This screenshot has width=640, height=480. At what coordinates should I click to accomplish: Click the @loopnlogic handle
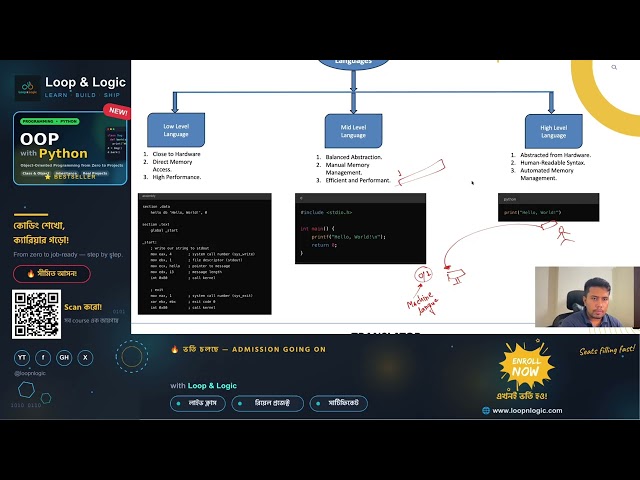click(30, 373)
